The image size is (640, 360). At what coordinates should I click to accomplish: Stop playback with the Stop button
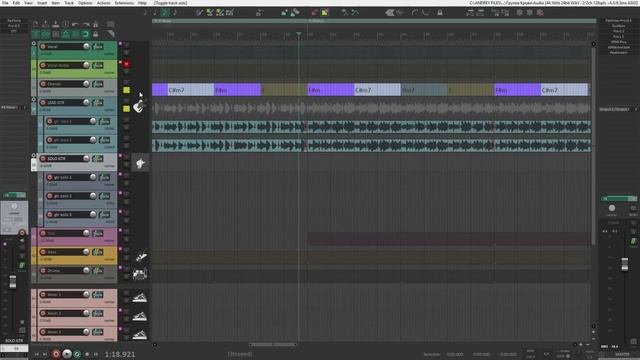click(87, 354)
